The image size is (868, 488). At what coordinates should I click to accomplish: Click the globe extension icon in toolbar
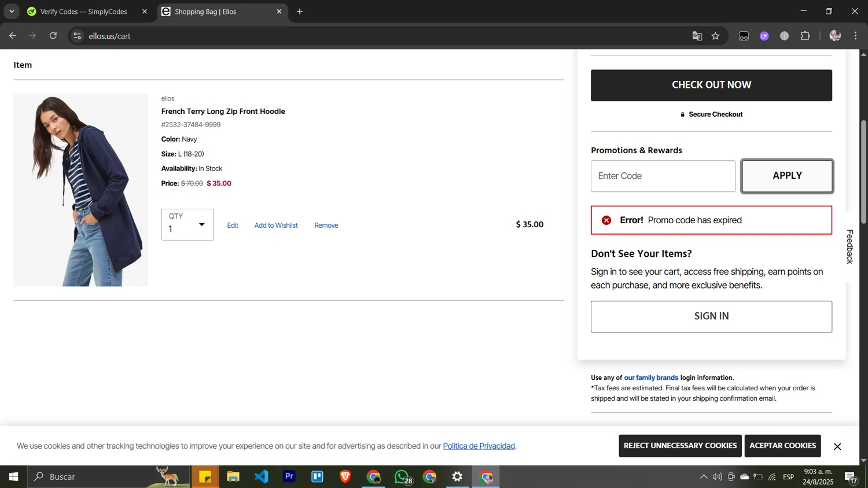tap(785, 36)
